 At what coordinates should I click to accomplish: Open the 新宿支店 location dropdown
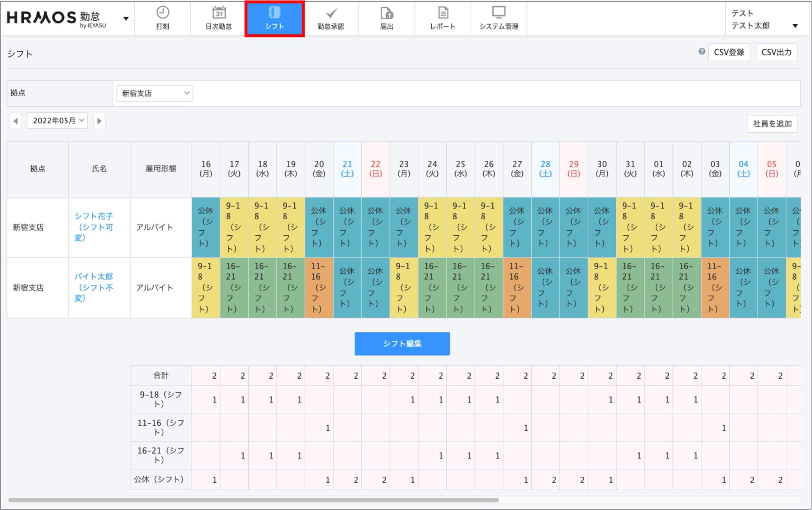[154, 93]
